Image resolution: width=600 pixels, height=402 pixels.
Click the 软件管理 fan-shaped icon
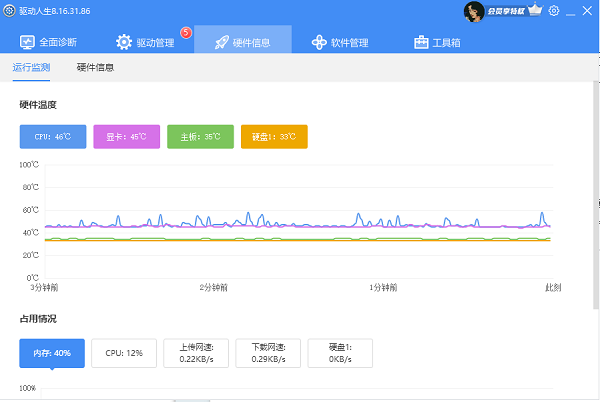pos(319,42)
